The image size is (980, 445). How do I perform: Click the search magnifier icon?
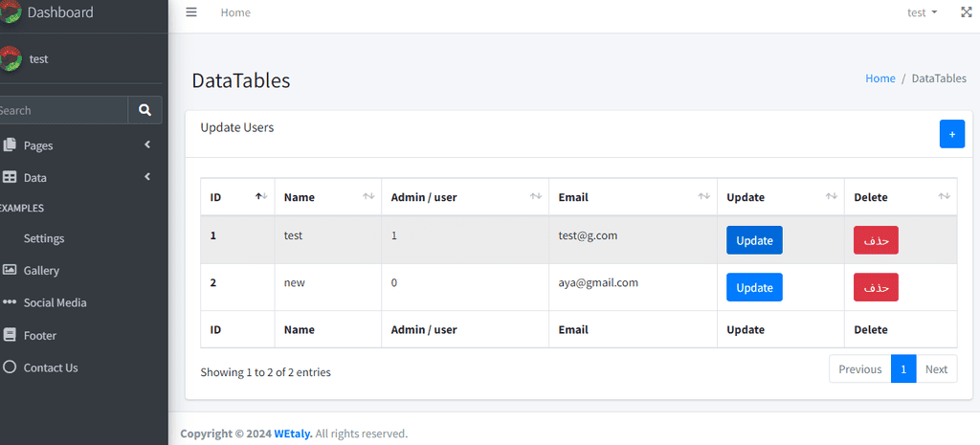145,110
